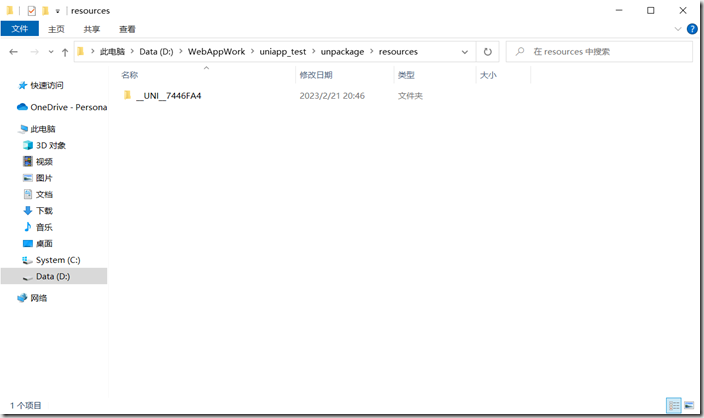Click the Up one level arrow

65,51
